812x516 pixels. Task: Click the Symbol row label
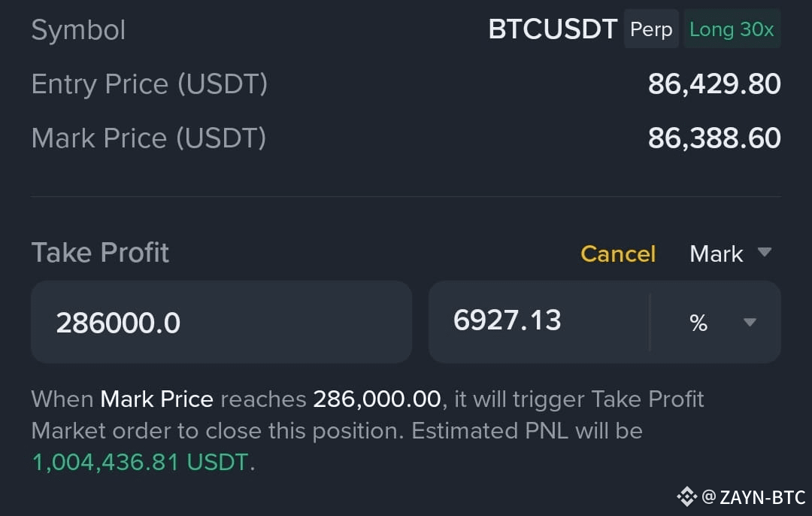coord(78,30)
